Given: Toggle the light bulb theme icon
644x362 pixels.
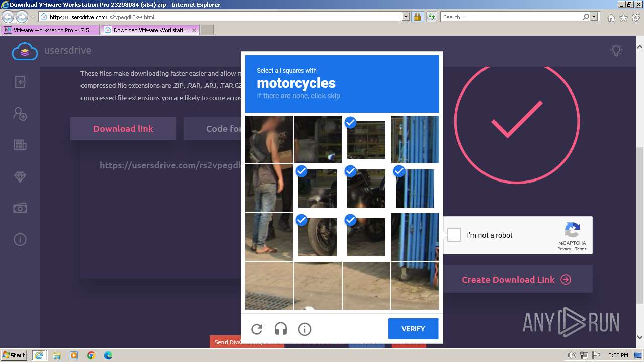Looking at the screenshot, I should 616,50.
